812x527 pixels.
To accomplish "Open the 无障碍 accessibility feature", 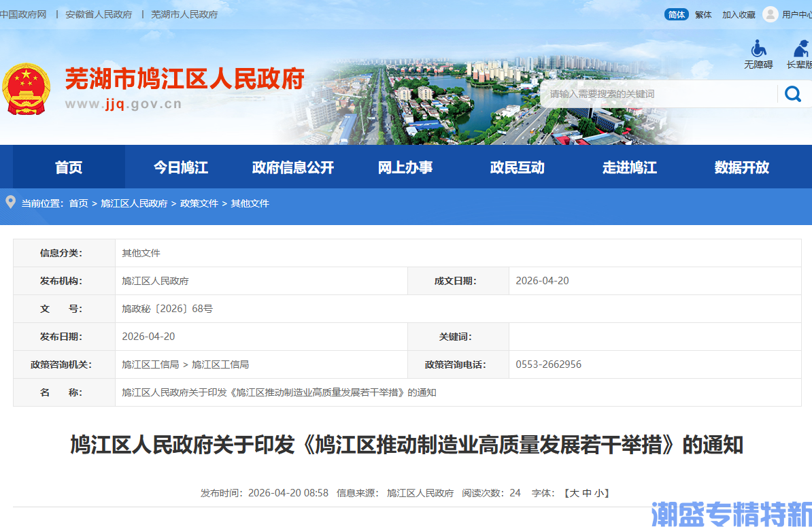I will click(758, 54).
